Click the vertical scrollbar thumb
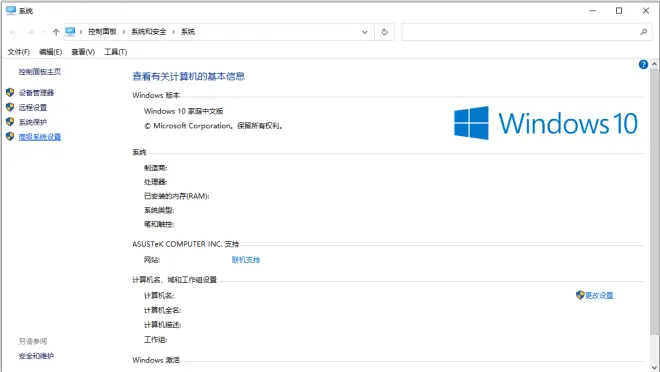This screenshot has height=372, width=660. click(x=655, y=202)
